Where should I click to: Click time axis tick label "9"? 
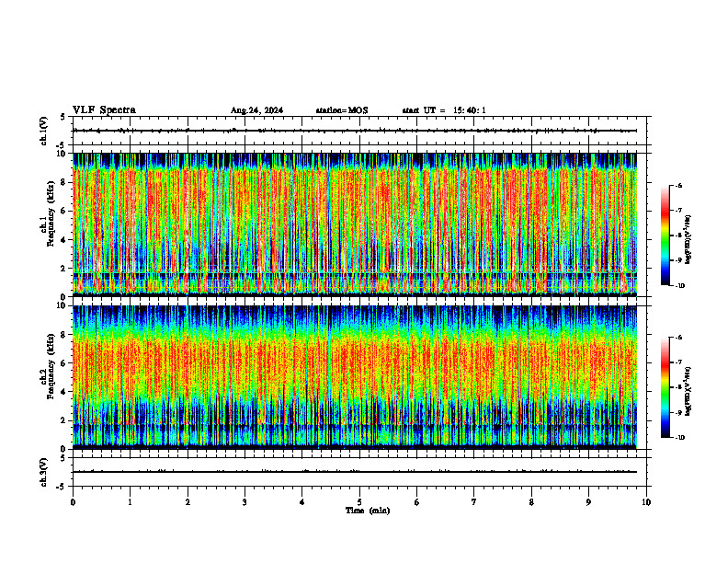click(588, 502)
